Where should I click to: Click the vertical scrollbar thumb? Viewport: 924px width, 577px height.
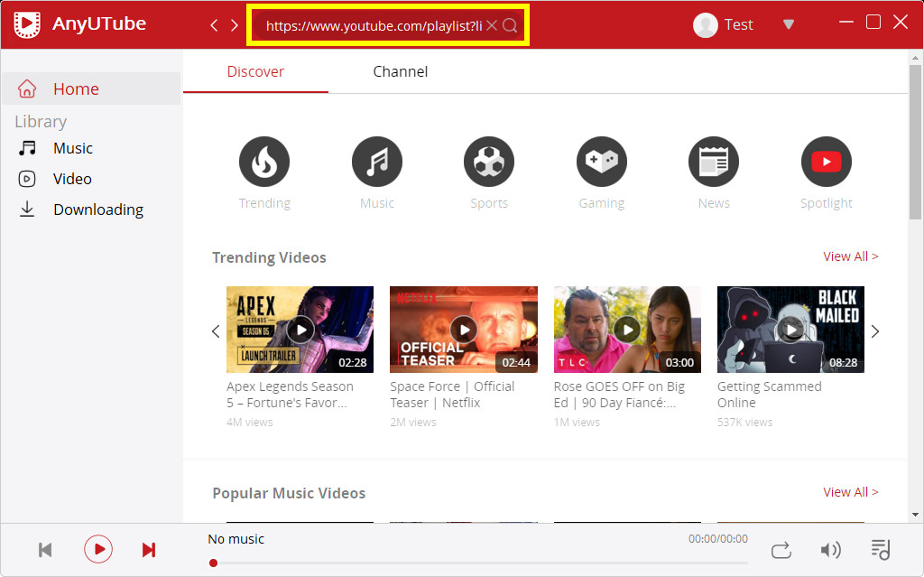point(915,142)
